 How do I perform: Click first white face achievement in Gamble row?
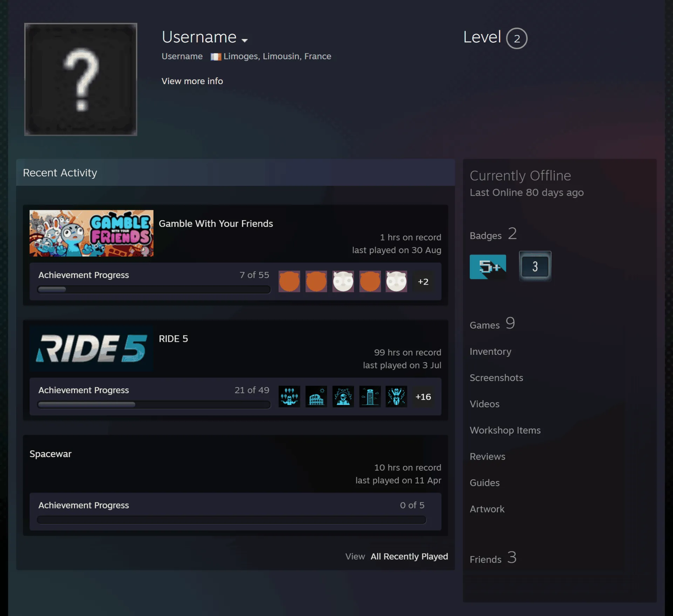pyautogui.click(x=343, y=281)
